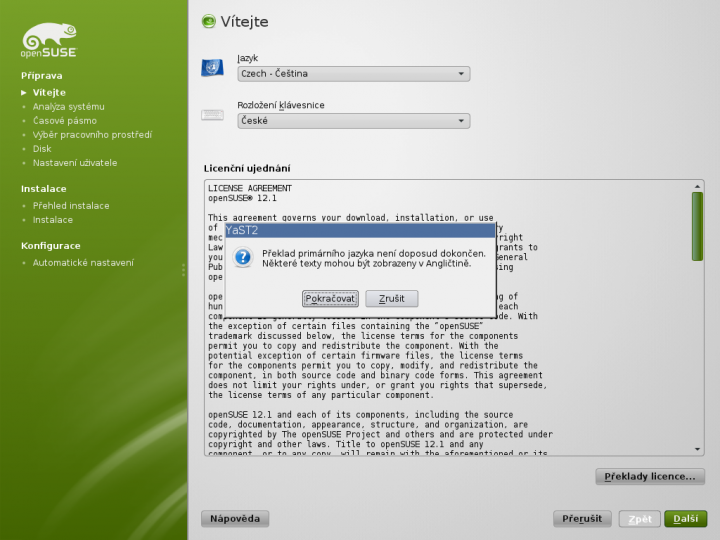Image resolution: width=720 pixels, height=540 pixels.
Task: Click the Přerušit abort button
Action: click(x=582, y=518)
